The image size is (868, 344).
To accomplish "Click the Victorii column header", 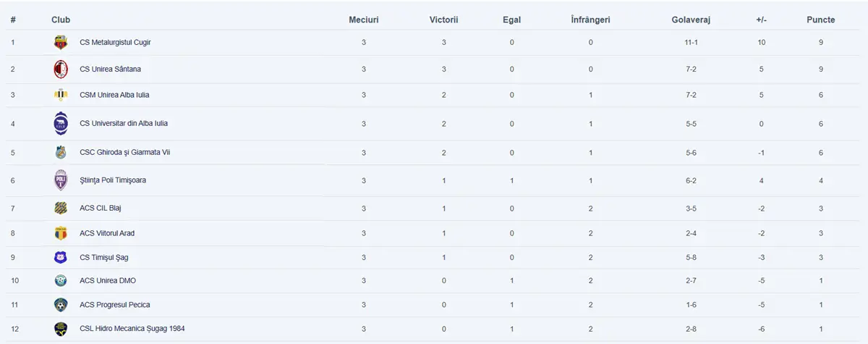I will tap(444, 20).
